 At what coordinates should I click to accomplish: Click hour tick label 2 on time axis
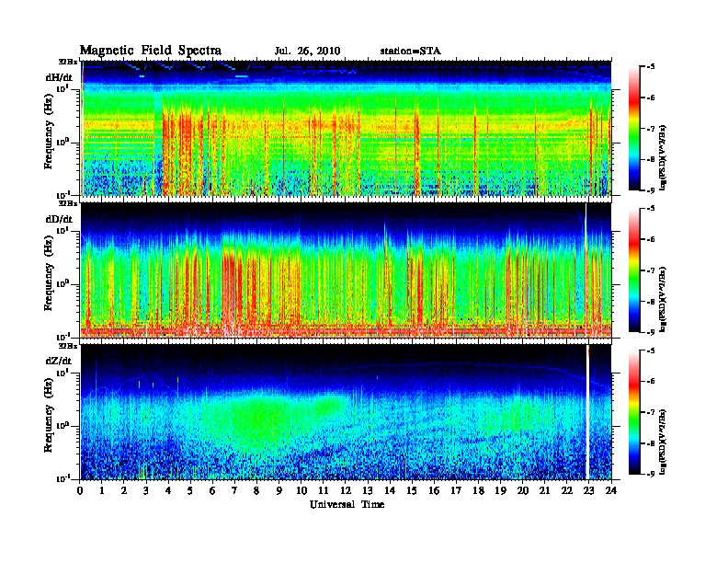(x=124, y=491)
